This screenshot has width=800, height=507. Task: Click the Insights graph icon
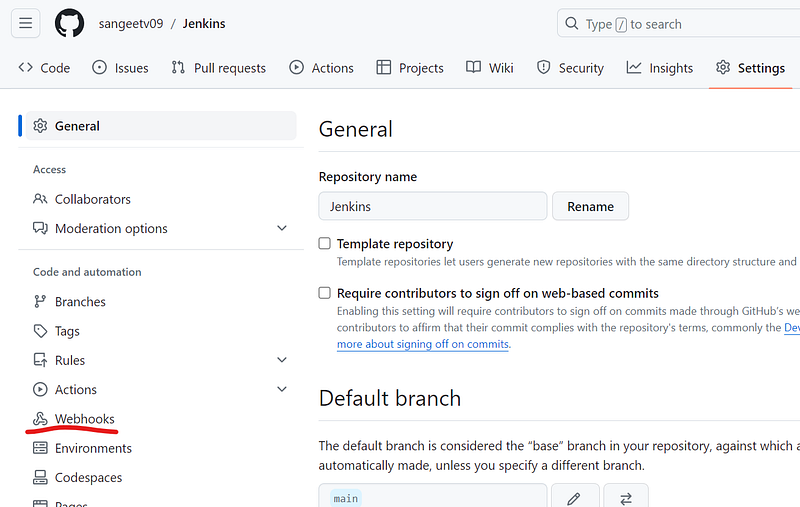tap(634, 67)
